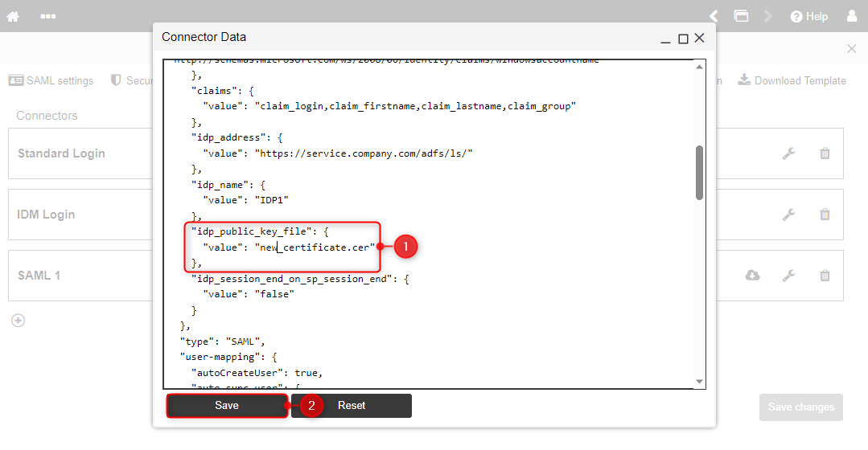
Task: Close the background panel with X
Action: pyautogui.click(x=851, y=49)
